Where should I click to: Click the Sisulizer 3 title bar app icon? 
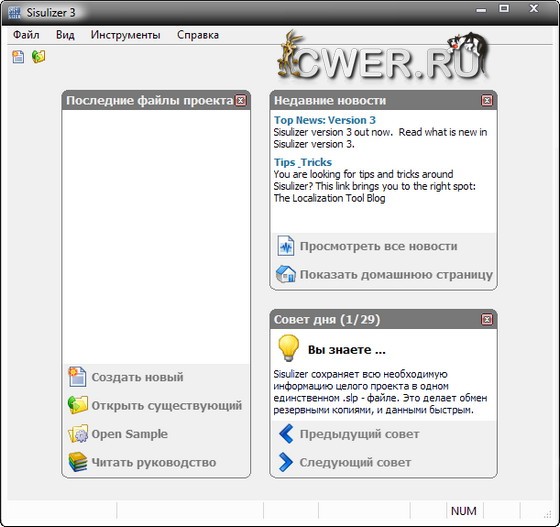[14, 12]
